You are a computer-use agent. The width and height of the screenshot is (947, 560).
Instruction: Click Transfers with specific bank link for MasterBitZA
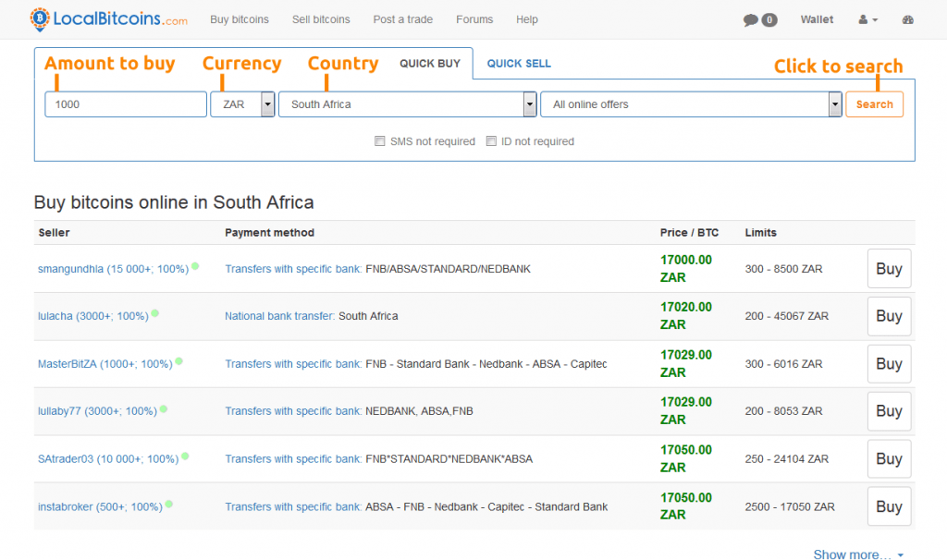coord(293,364)
